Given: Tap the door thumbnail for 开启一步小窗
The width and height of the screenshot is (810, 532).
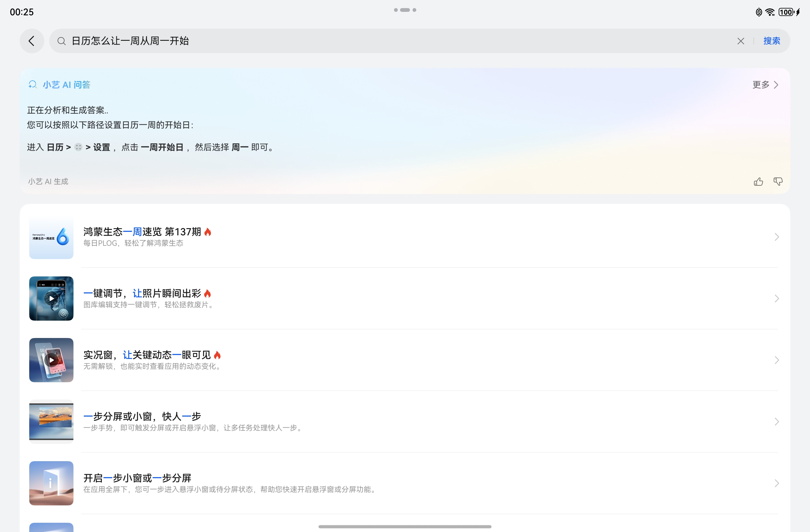Looking at the screenshot, I should pyautogui.click(x=51, y=483).
